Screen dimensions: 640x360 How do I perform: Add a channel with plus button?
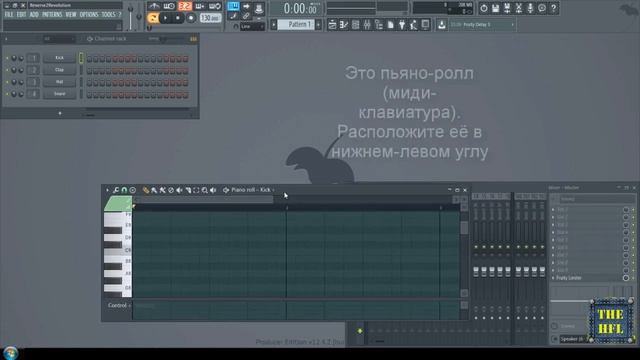(x=60, y=113)
